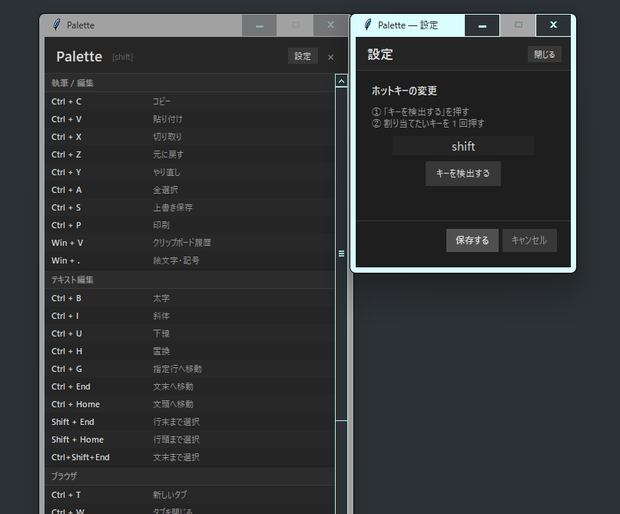Select the Ctrl + T 新しいタブ row
The image size is (620, 514).
pos(190,495)
